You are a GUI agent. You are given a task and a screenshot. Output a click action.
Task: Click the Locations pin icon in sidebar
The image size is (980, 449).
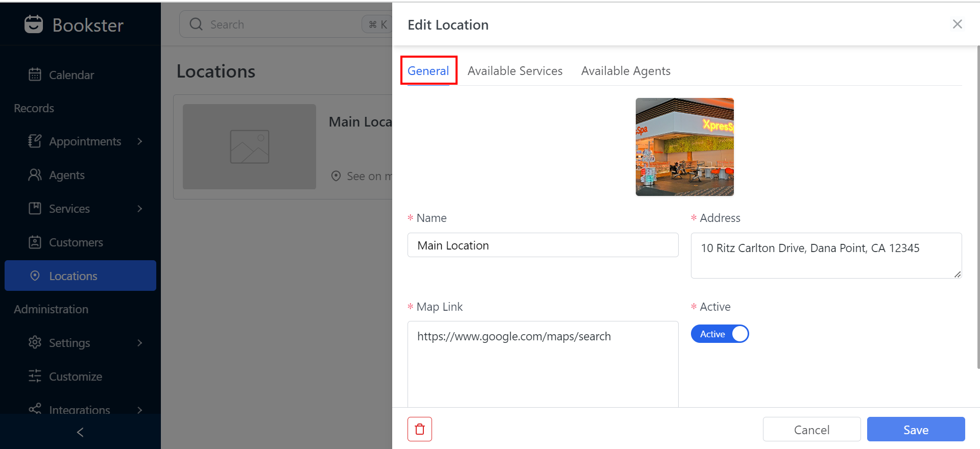tap(35, 276)
